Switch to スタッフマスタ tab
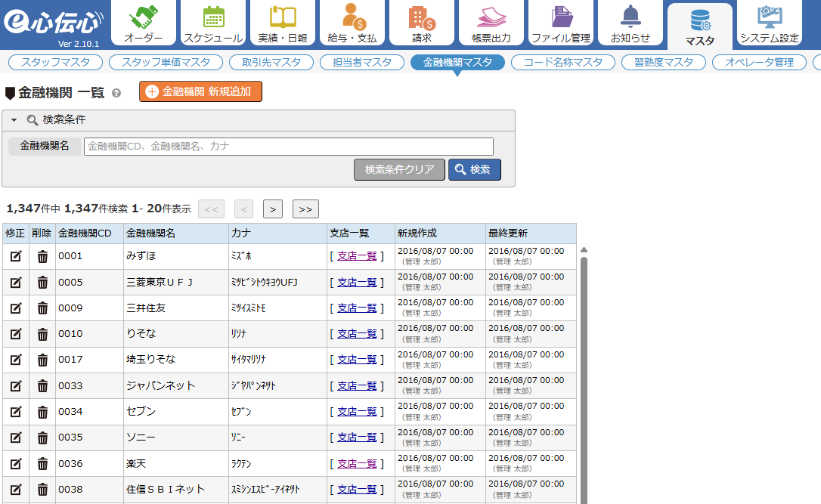Viewport: 821px width, 504px height. point(55,62)
